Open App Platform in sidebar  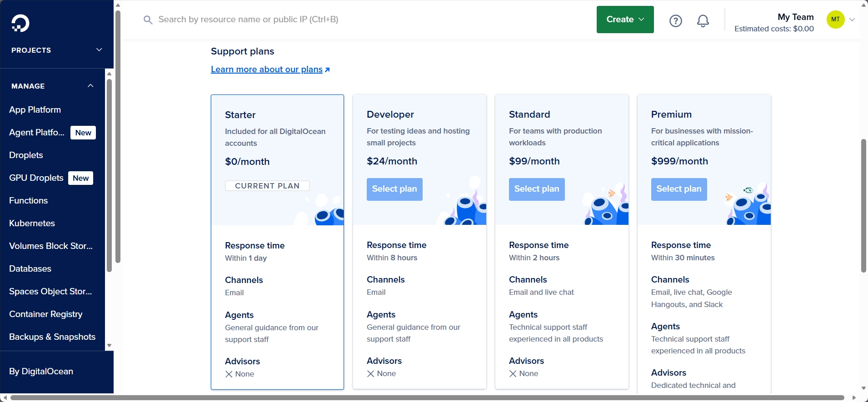pos(35,109)
